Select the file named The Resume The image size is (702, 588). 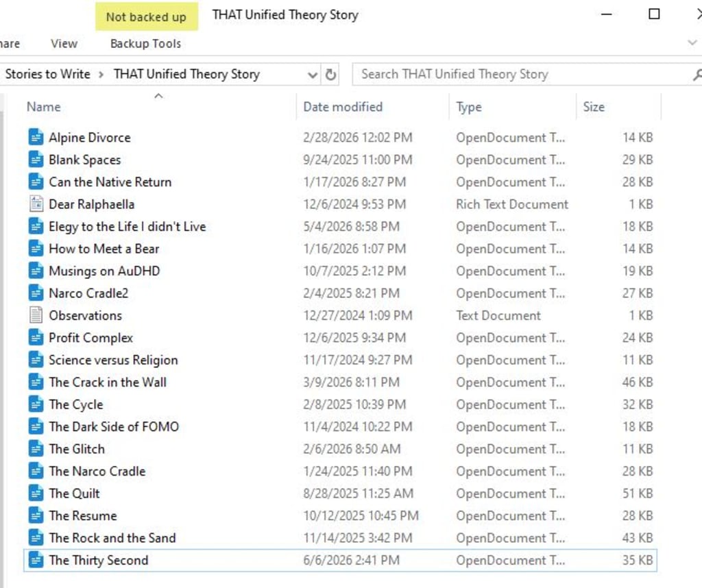click(x=83, y=516)
